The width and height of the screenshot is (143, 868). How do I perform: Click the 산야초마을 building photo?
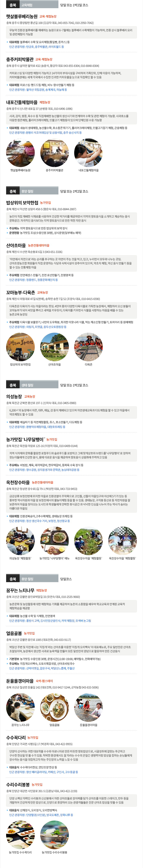click(x=54, y=347)
